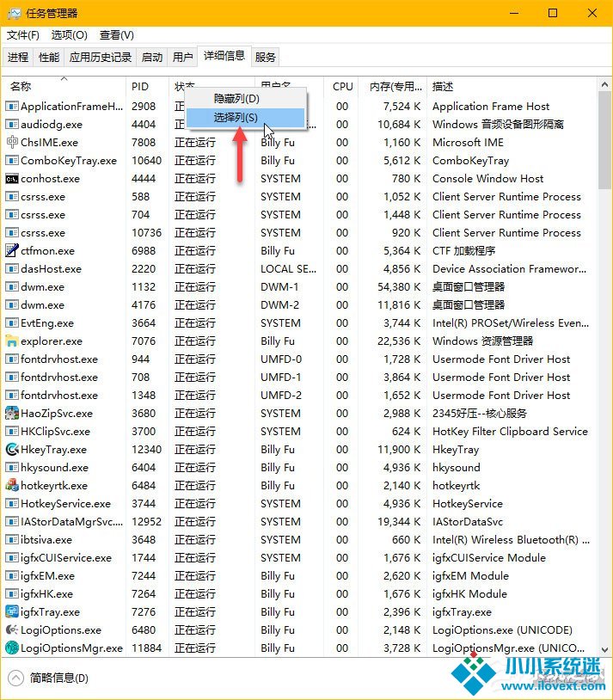Select fontdrvhost.exe row with PID 1348

[299, 395]
